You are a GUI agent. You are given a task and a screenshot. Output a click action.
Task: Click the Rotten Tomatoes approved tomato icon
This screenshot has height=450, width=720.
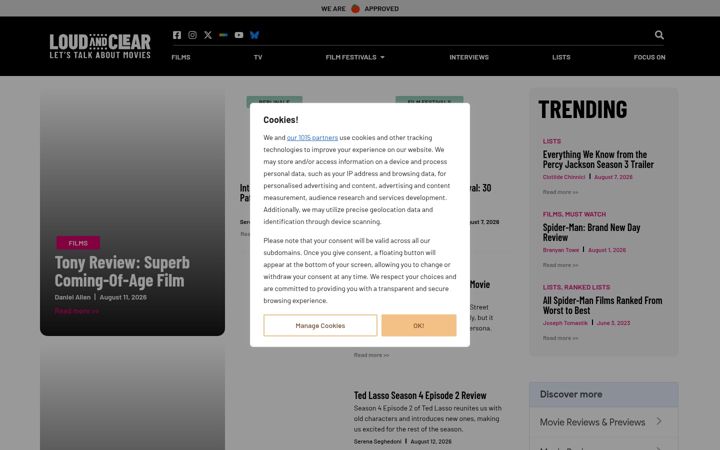pyautogui.click(x=355, y=8)
